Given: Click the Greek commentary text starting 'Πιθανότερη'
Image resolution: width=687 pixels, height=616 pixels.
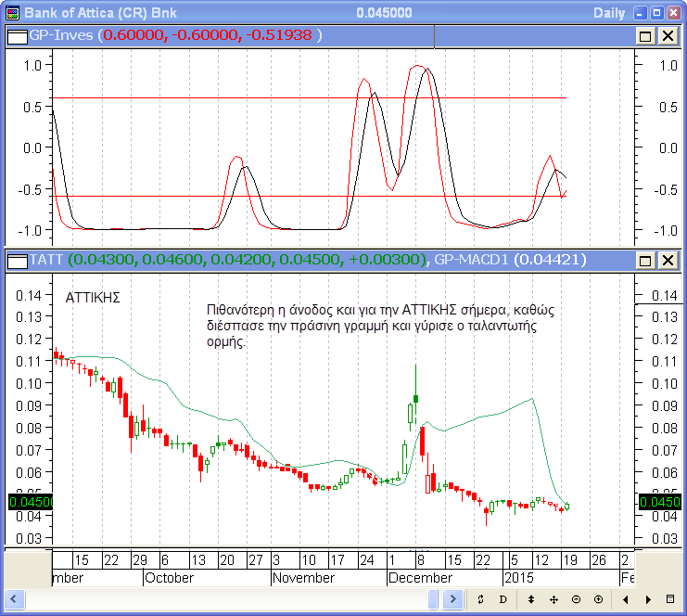Looking at the screenshot, I should (380, 326).
